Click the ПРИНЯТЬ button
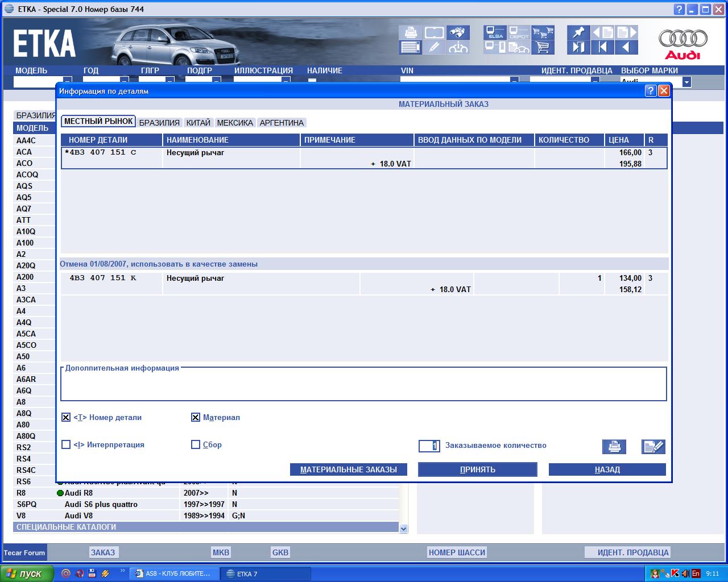 coord(477,469)
